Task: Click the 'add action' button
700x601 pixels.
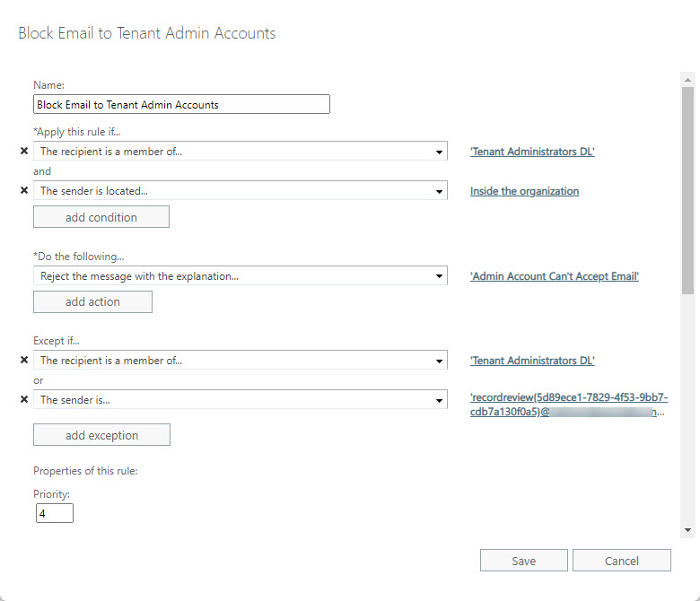Action: [92, 302]
